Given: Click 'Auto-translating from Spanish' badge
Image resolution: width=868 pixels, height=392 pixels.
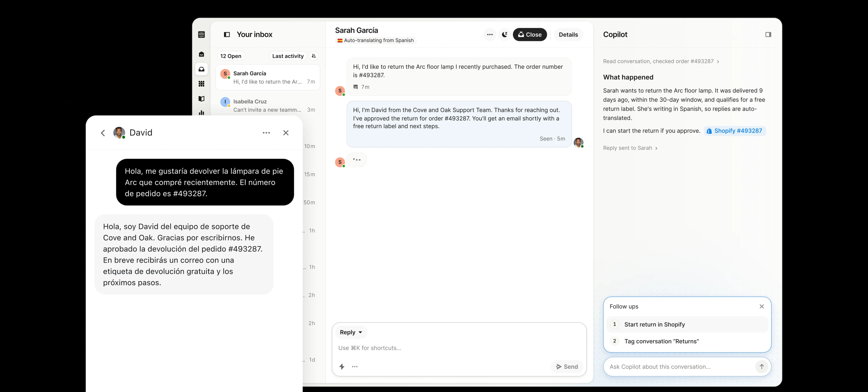Looking at the screenshot, I should (x=376, y=40).
